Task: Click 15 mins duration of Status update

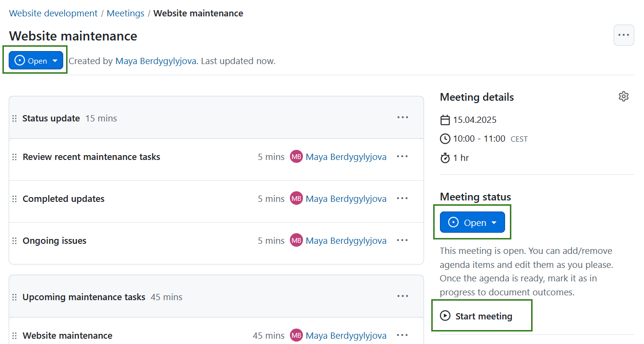Action: pyautogui.click(x=101, y=118)
